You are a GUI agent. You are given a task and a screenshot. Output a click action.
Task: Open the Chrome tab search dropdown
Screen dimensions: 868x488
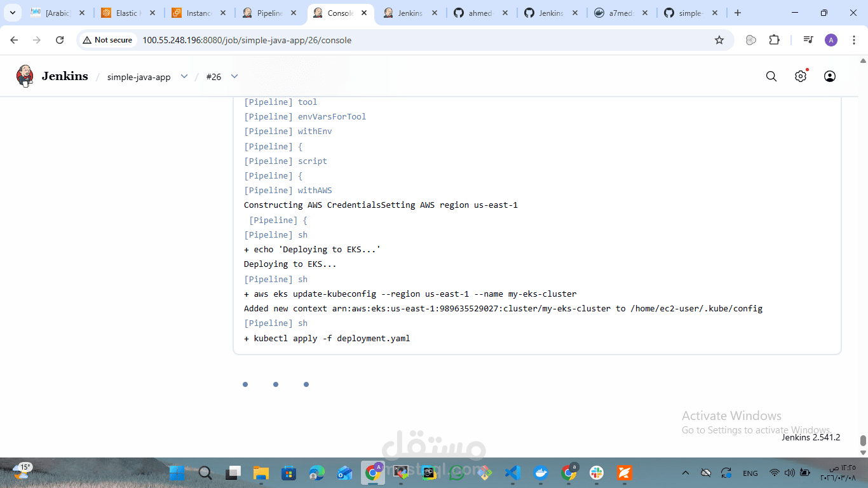[x=12, y=13]
